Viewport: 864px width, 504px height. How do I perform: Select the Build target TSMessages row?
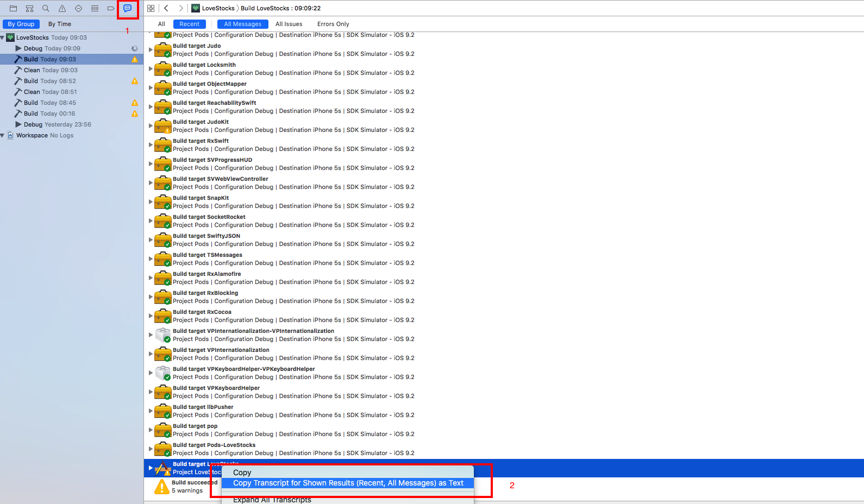[x=504, y=259]
